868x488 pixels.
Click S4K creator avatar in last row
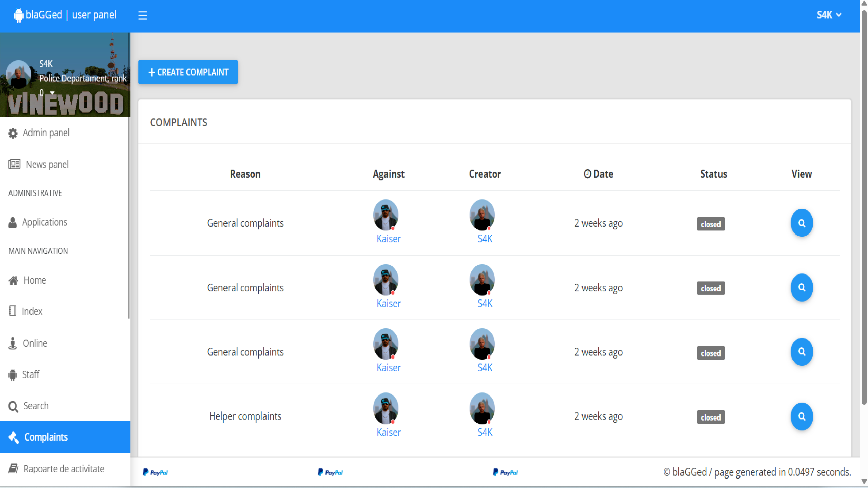tap(482, 408)
